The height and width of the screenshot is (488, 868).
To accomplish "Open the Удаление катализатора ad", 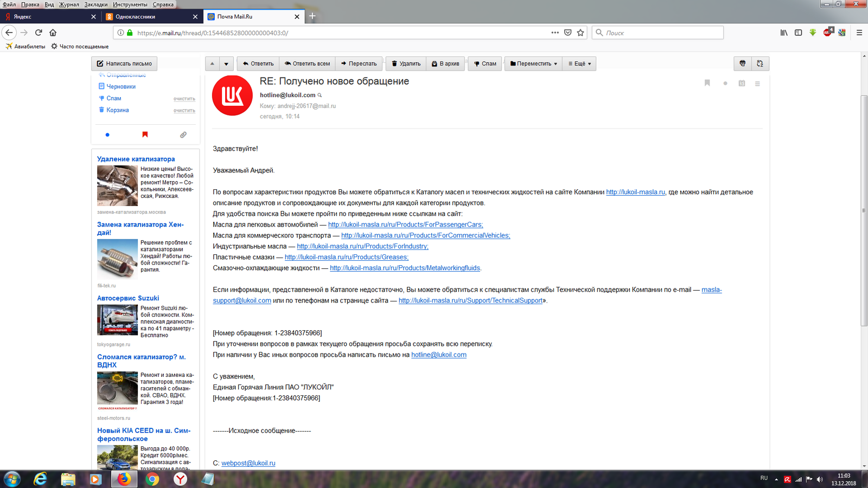I will click(x=136, y=159).
